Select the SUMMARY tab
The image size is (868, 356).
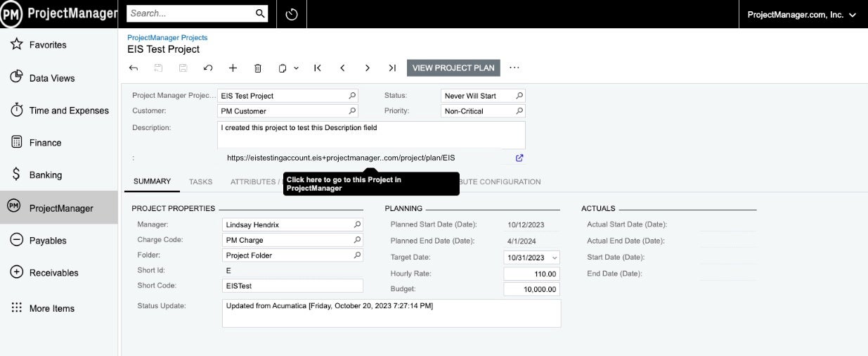[152, 182]
